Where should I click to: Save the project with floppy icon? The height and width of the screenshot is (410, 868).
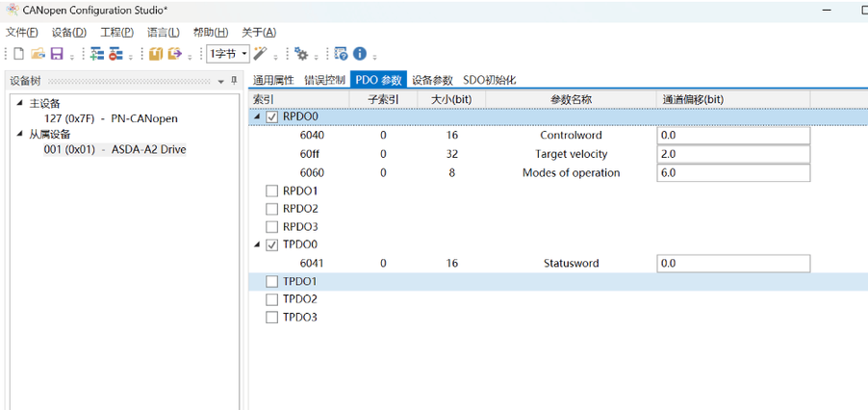(x=57, y=54)
